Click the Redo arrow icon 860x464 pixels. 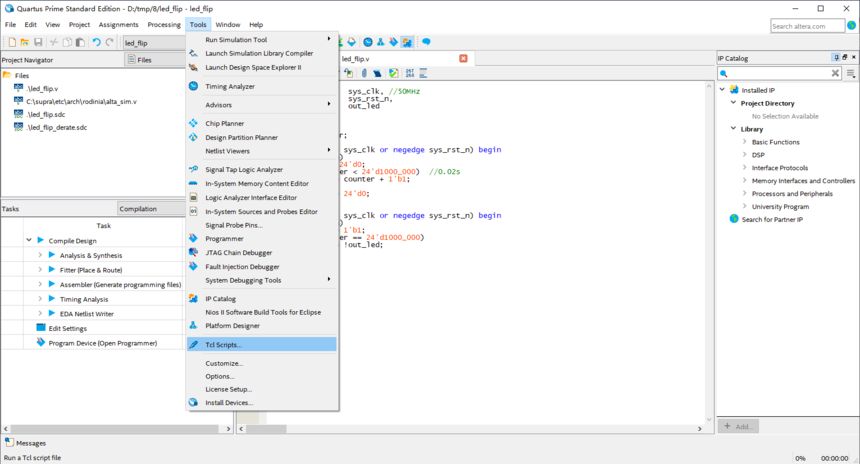pyautogui.click(x=110, y=42)
